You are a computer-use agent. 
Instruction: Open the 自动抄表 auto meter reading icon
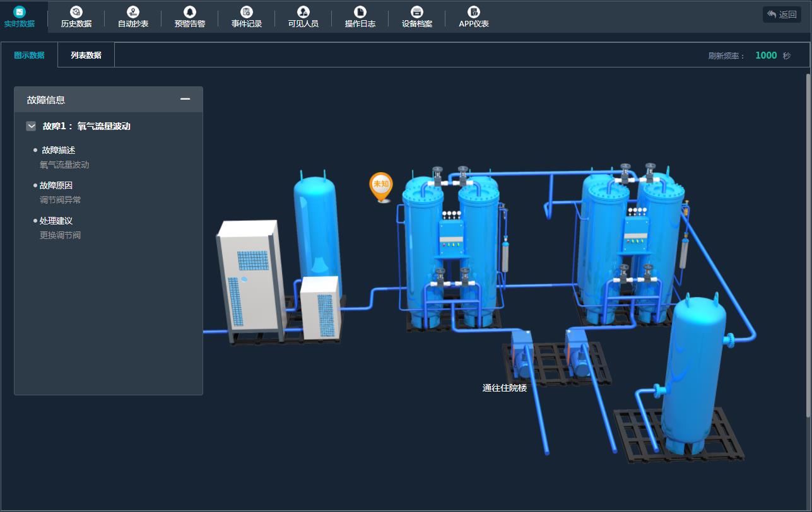(x=133, y=12)
